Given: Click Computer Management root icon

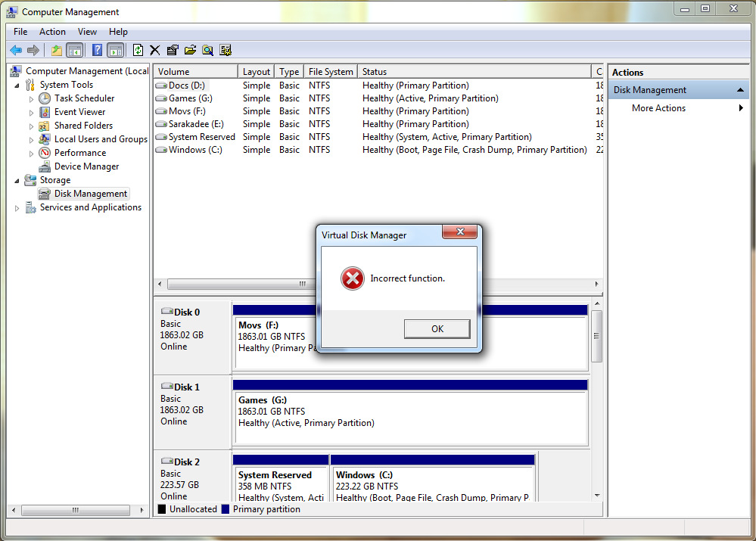Looking at the screenshot, I should (x=15, y=71).
